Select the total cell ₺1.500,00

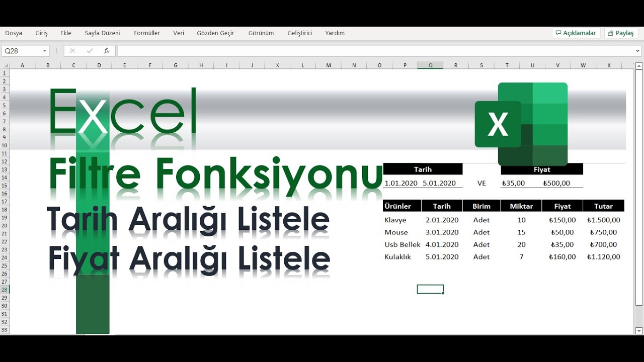coord(603,220)
